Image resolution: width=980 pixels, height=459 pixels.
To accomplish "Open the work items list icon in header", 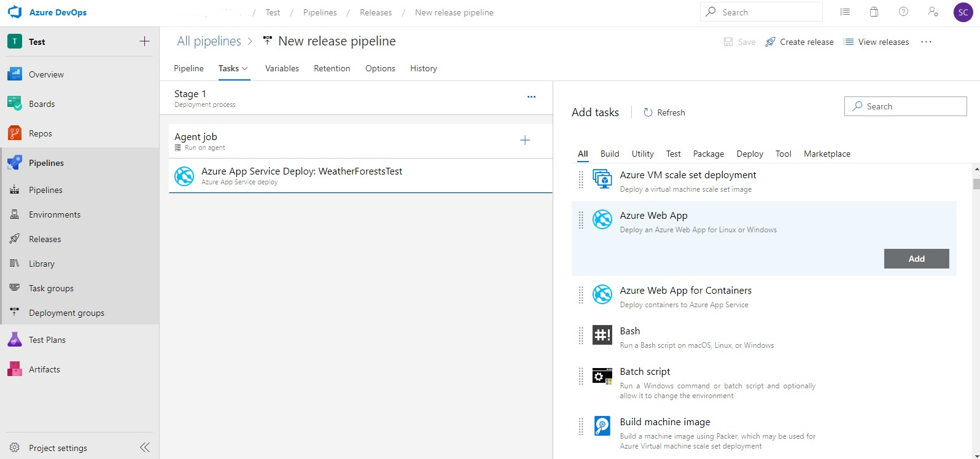I will click(x=846, y=12).
